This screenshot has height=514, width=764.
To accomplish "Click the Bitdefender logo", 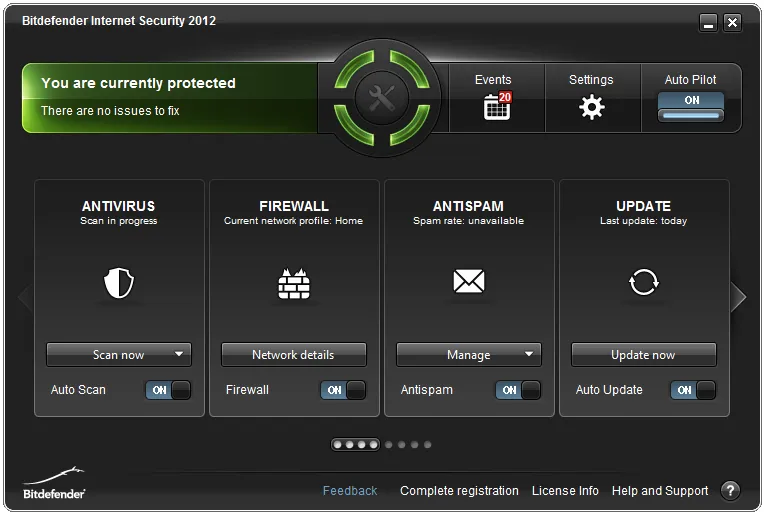I will point(54,483).
